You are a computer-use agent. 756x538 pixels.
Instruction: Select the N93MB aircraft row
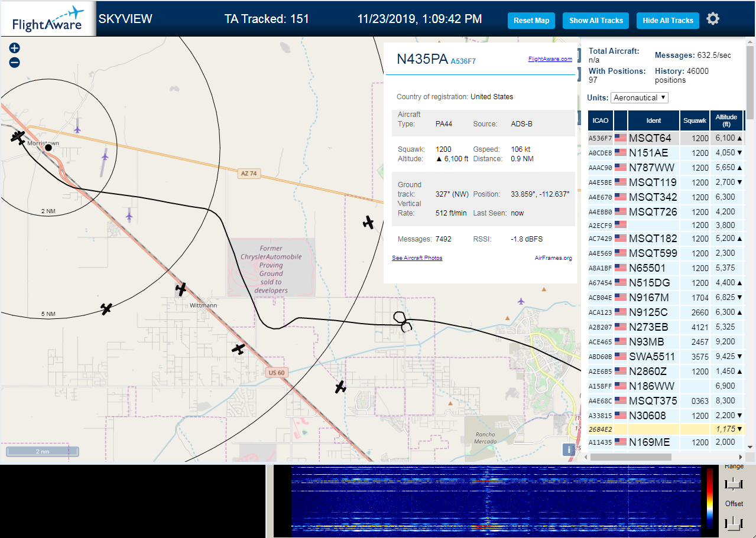[666, 342]
